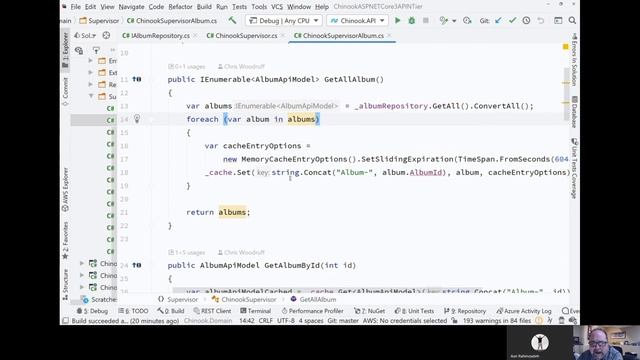Close the ChinookSupervisorAlbum.cs tab
Screen dimensions: 640x360
tap(389, 36)
